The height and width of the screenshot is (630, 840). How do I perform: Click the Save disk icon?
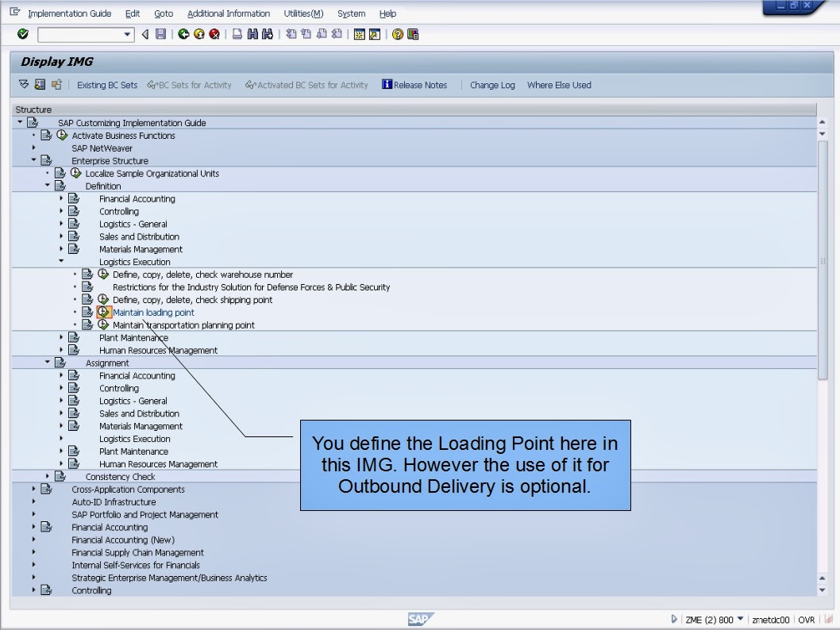(x=160, y=34)
